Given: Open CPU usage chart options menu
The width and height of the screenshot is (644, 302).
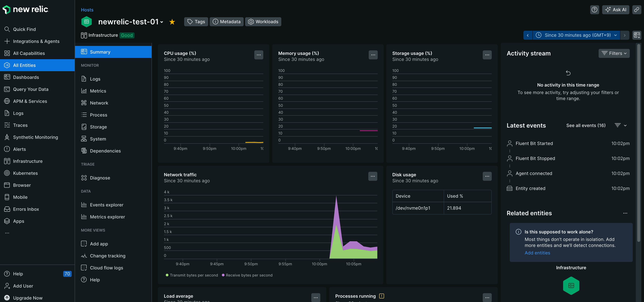Looking at the screenshot, I should pos(259,55).
